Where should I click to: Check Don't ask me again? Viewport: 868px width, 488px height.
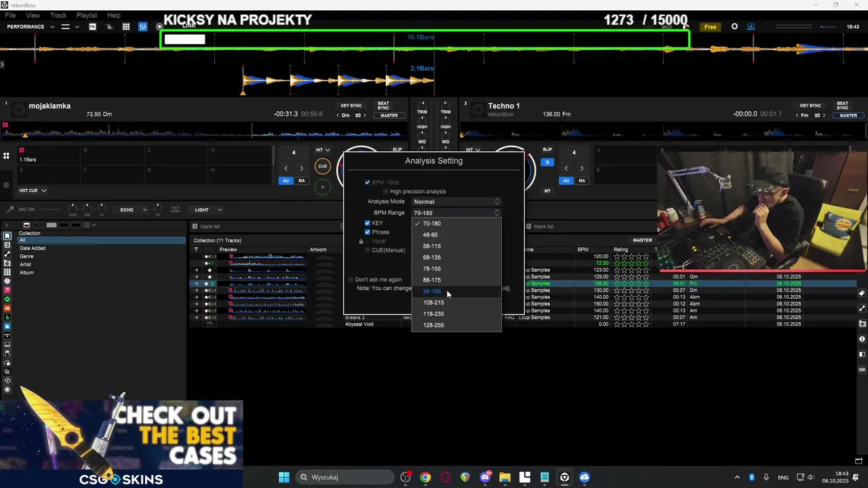(351, 279)
